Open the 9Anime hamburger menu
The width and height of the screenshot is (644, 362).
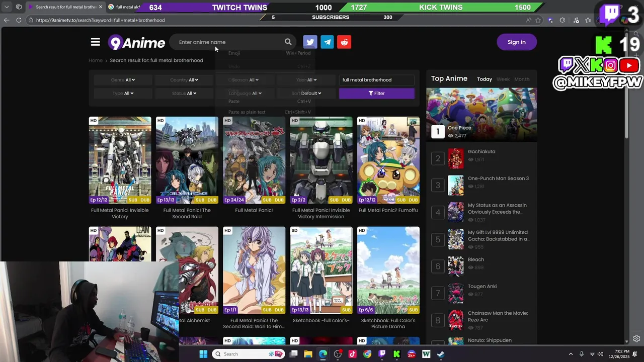coord(95,42)
